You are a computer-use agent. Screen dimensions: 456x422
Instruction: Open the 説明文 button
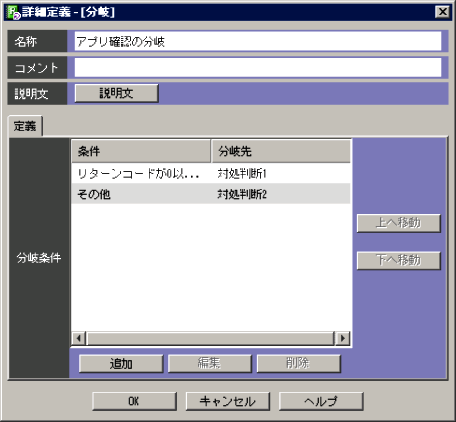tap(116, 93)
